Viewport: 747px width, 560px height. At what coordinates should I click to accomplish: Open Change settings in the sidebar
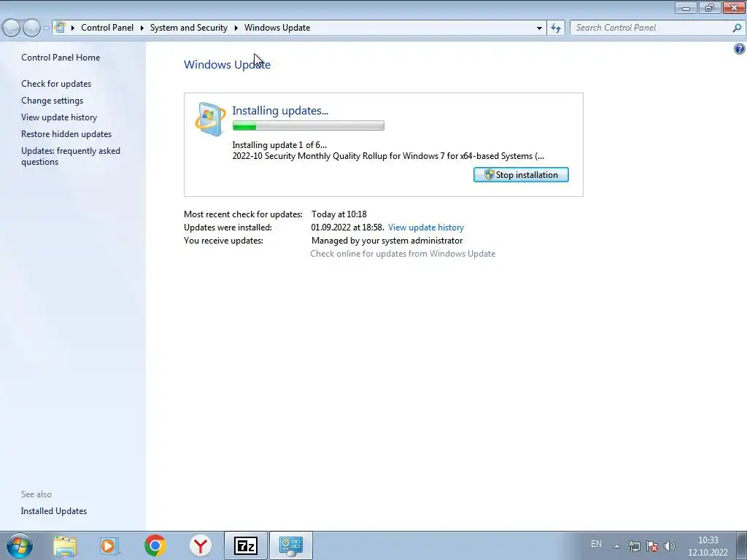click(52, 101)
